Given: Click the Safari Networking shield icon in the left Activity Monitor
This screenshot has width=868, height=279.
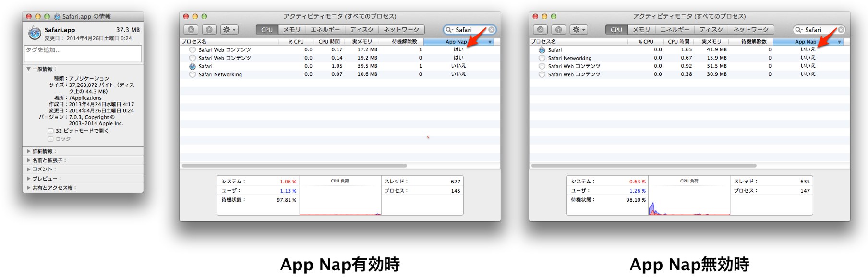Looking at the screenshot, I should [193, 74].
